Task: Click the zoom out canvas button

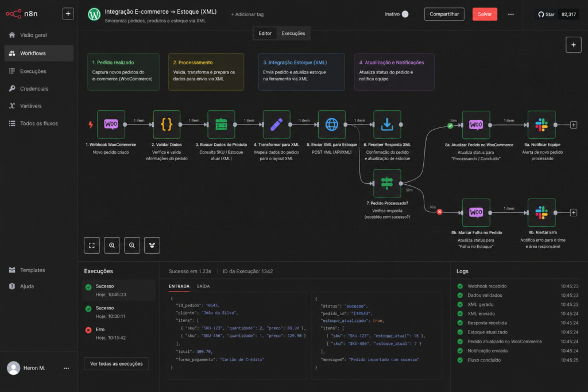Action: [x=132, y=246]
